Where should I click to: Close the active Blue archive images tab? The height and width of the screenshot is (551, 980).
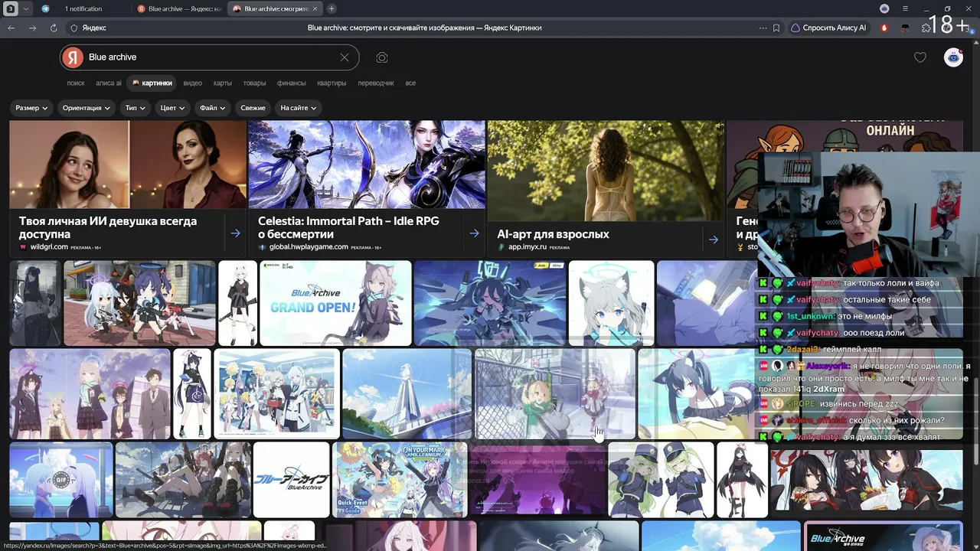(315, 9)
